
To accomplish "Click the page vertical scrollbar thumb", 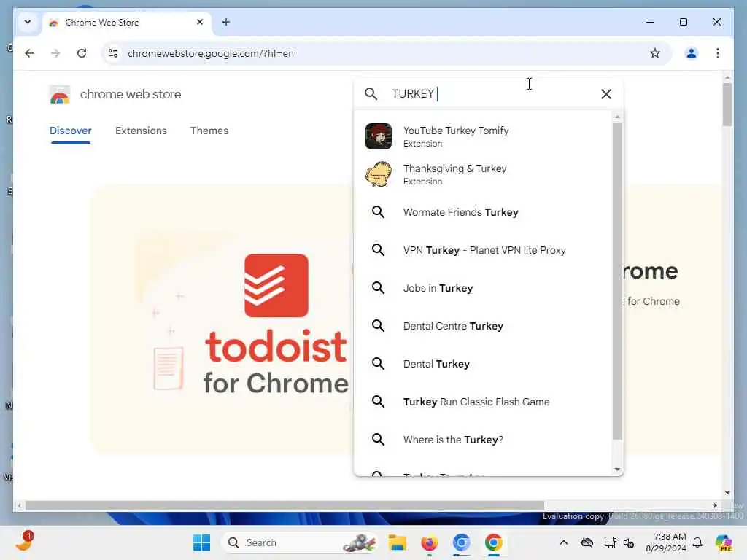I will coord(727,105).
